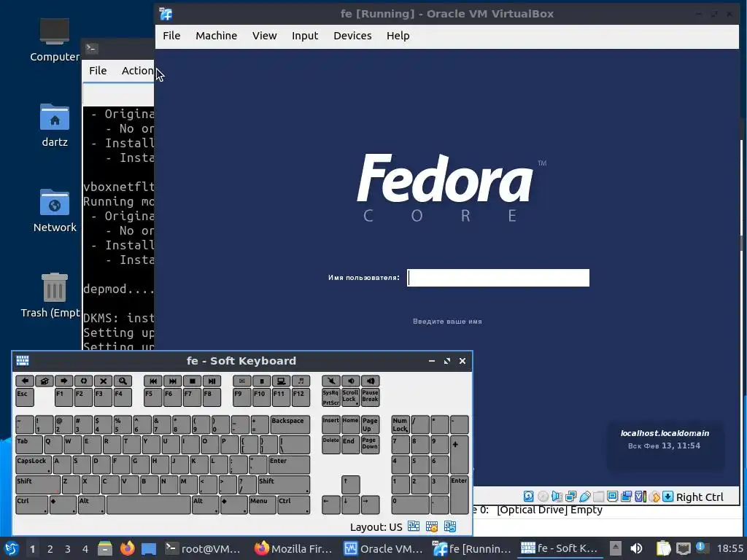The height and width of the screenshot is (560, 747).
Task: Click the Volume Down key on soft keyboard
Action: tap(351, 381)
